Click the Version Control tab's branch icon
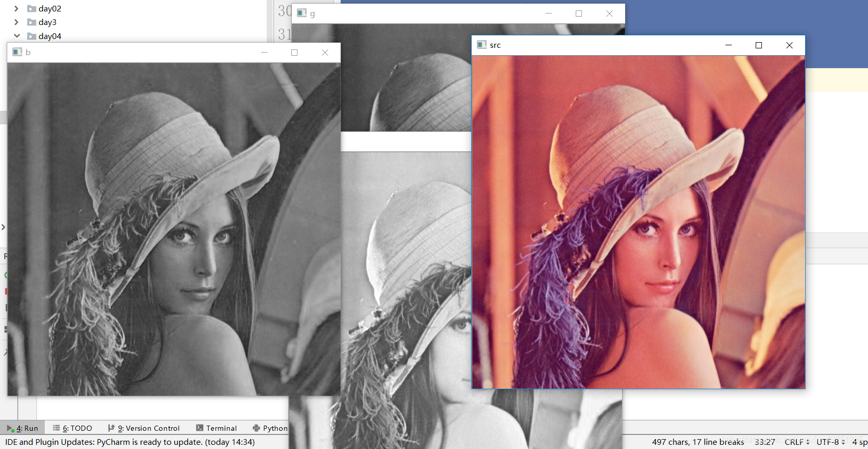868x449 pixels. click(111, 428)
